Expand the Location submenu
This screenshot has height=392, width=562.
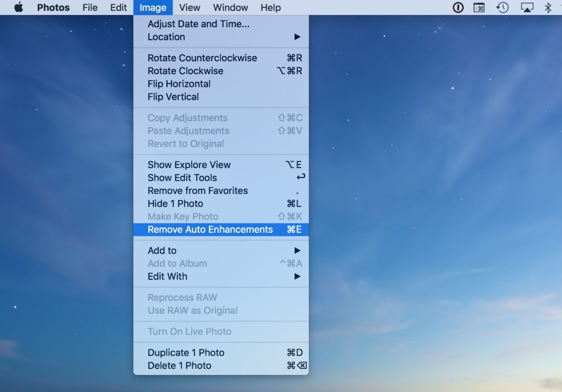tap(221, 37)
